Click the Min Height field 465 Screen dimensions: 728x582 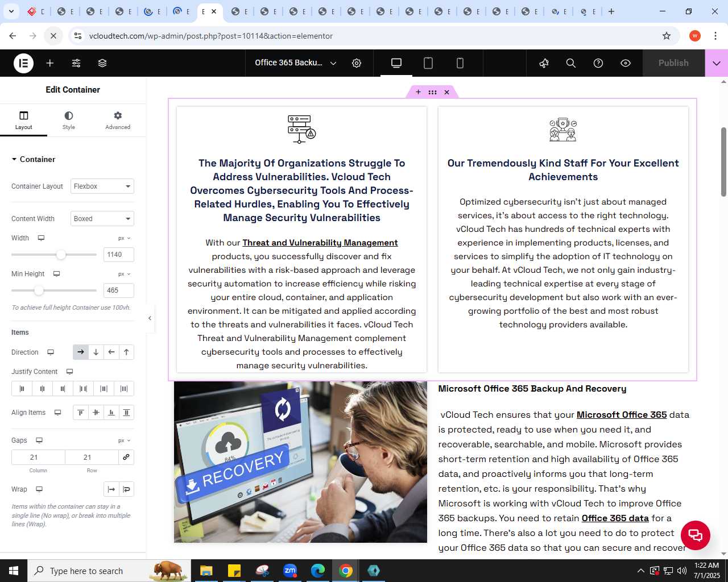point(119,290)
